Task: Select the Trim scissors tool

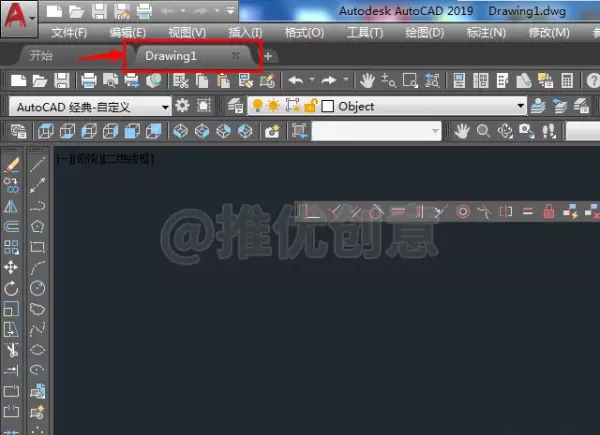Action: 11,350
